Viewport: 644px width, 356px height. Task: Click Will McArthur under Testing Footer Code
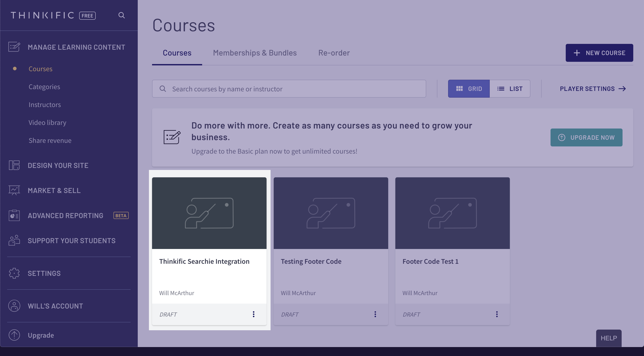[x=298, y=293]
